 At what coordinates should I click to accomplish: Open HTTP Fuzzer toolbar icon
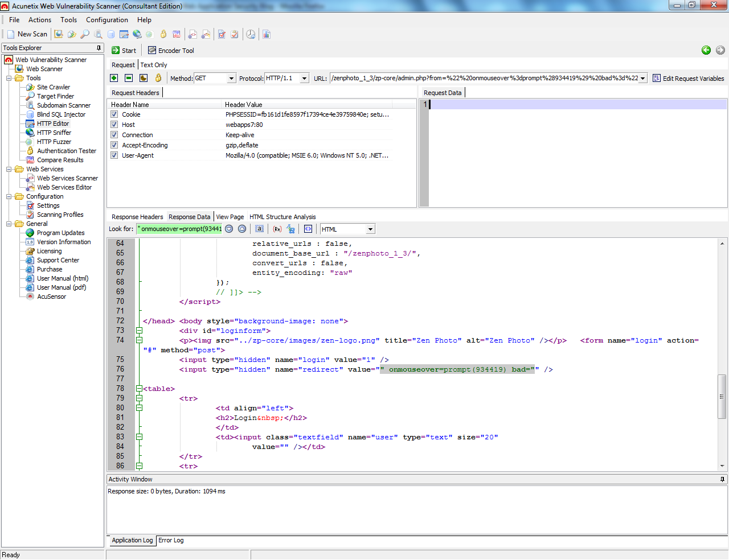[x=149, y=34]
